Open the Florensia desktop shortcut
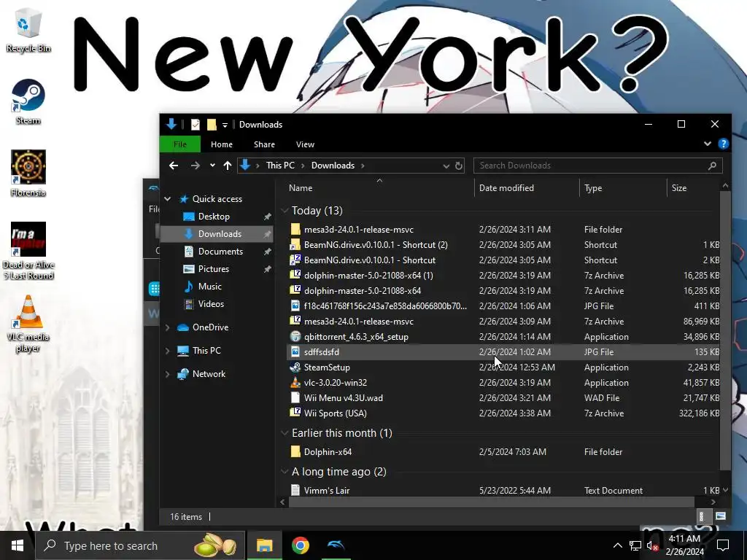The image size is (747, 560). tap(28, 174)
